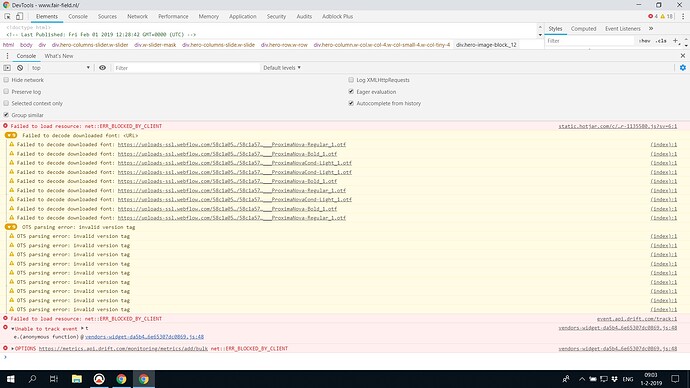Viewport: 690px width, 388px height.
Task: Collapse the 'OTS parsing error' message group
Action: click(11, 227)
